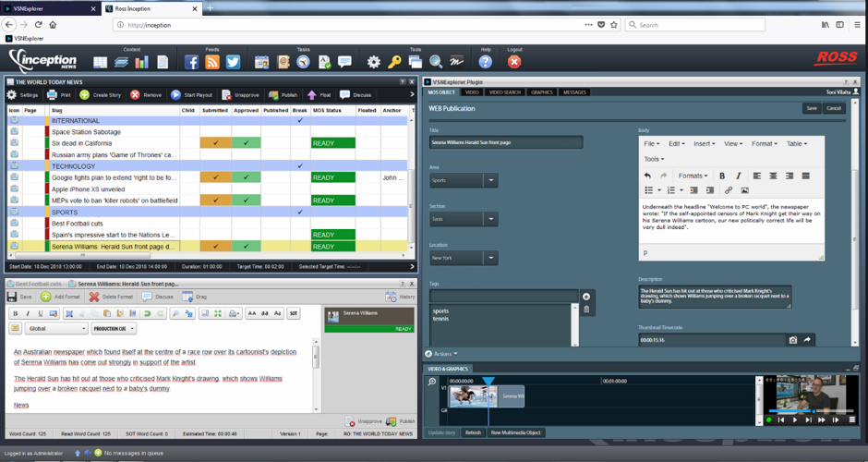
Task: Insert link in Body editor
Action: 729,190
